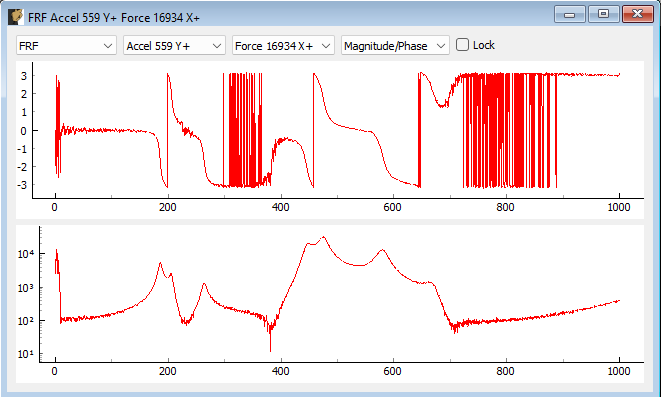The width and height of the screenshot is (661, 397).
Task: Click the magnitude curve antiresonance dip near 380
Action: [x=270, y=350]
